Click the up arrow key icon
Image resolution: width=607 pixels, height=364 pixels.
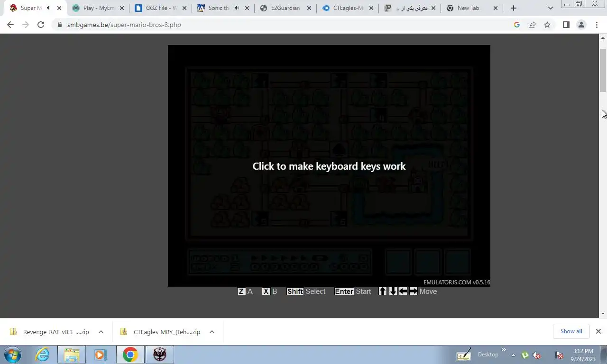[383, 291]
